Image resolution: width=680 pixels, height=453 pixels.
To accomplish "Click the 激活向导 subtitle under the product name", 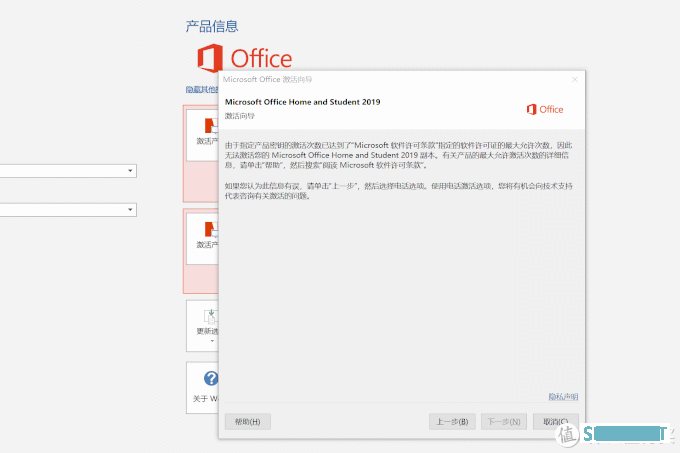I will click(x=239, y=116).
